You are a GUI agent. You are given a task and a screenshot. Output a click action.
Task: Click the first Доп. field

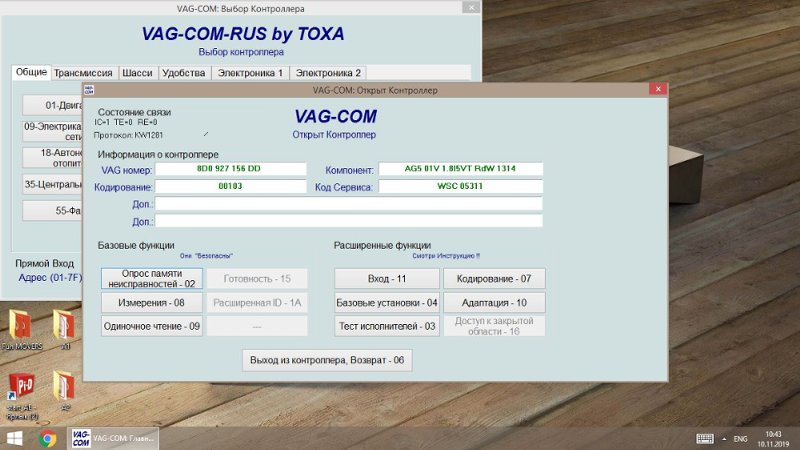[x=348, y=204]
